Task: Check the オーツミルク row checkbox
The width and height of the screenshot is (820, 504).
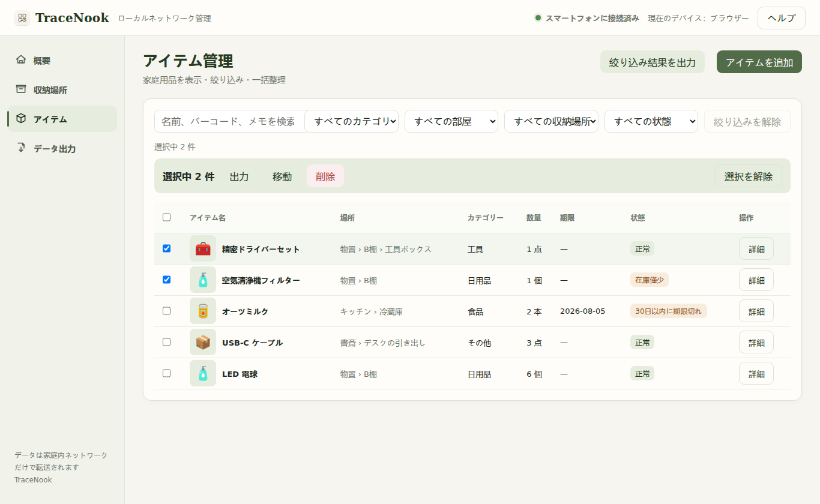Action: pyautogui.click(x=166, y=311)
